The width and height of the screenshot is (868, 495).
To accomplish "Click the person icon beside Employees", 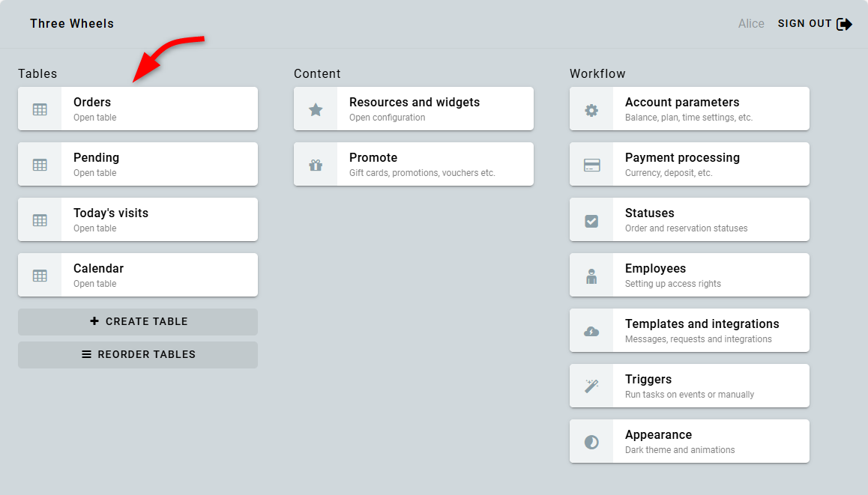I will [x=591, y=276].
